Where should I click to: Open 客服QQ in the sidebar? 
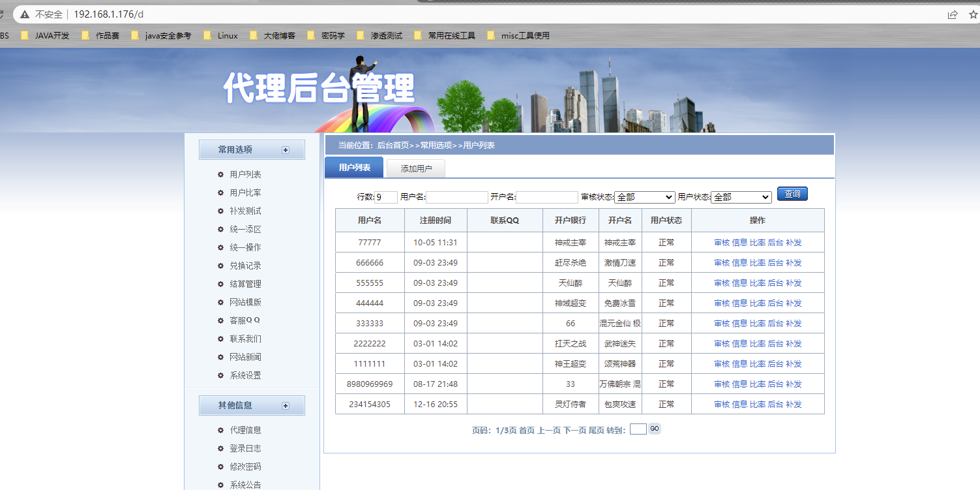pos(245,321)
